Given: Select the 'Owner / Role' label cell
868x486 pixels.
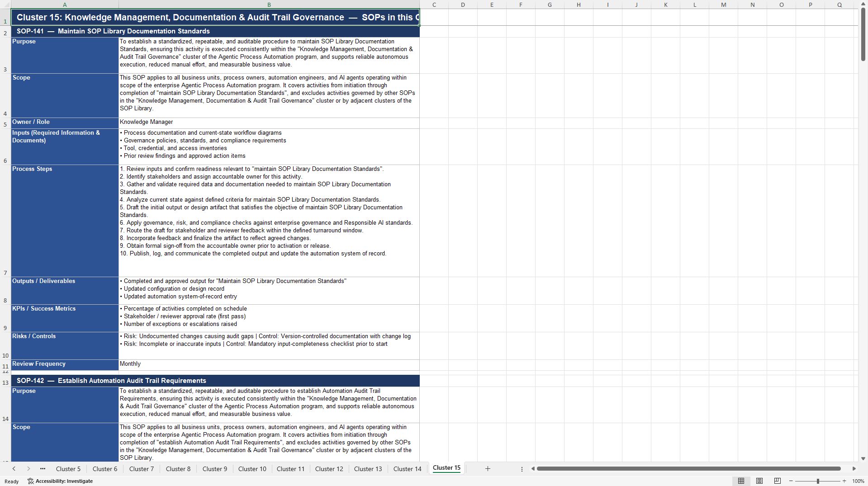Looking at the screenshot, I should [x=65, y=123].
